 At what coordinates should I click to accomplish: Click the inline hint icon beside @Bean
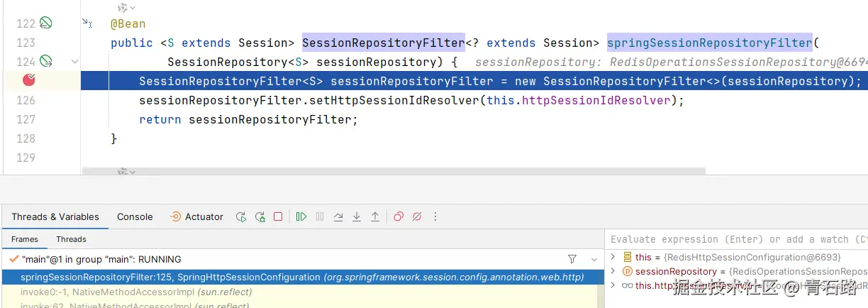(87, 23)
